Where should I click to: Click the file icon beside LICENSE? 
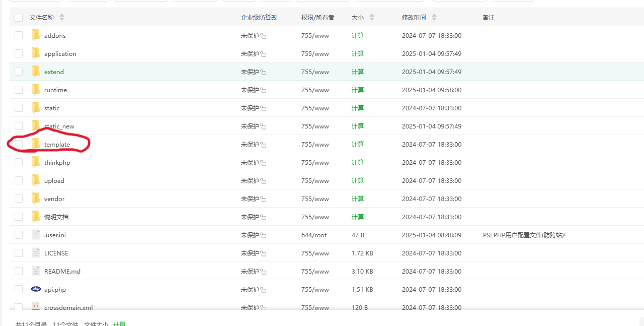click(x=36, y=252)
